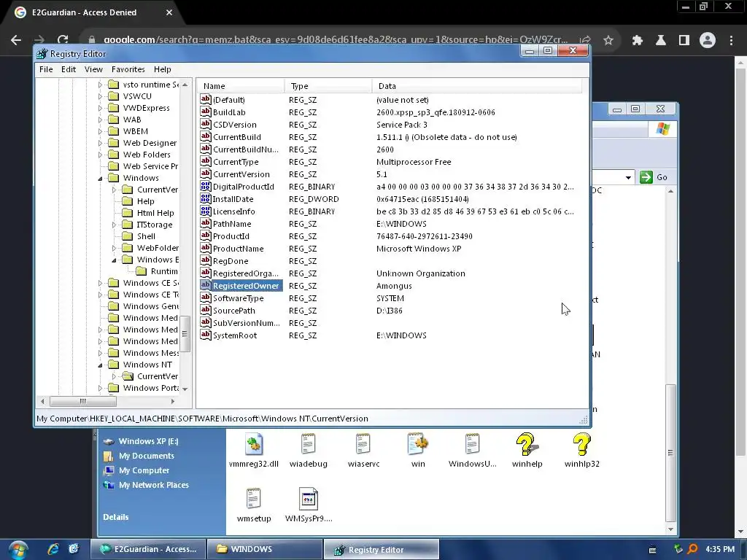Image resolution: width=747 pixels, height=560 pixels.
Task: Switch to WINDOWS taskbar button
Action: tap(265, 549)
